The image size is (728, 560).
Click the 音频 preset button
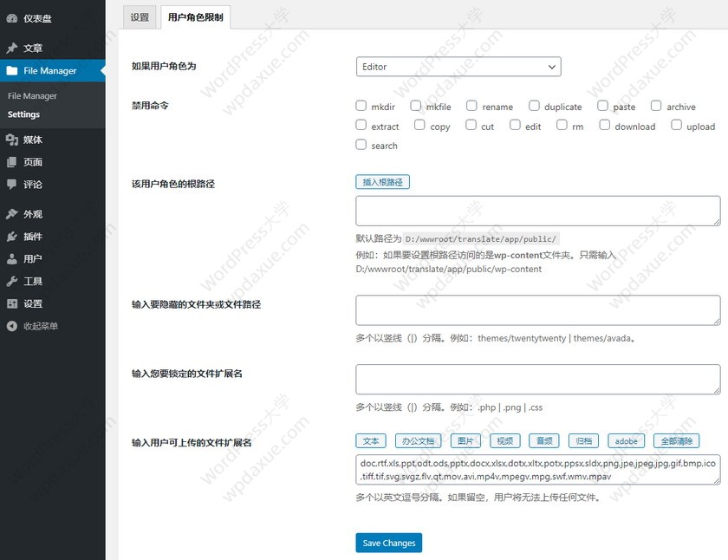[544, 440]
